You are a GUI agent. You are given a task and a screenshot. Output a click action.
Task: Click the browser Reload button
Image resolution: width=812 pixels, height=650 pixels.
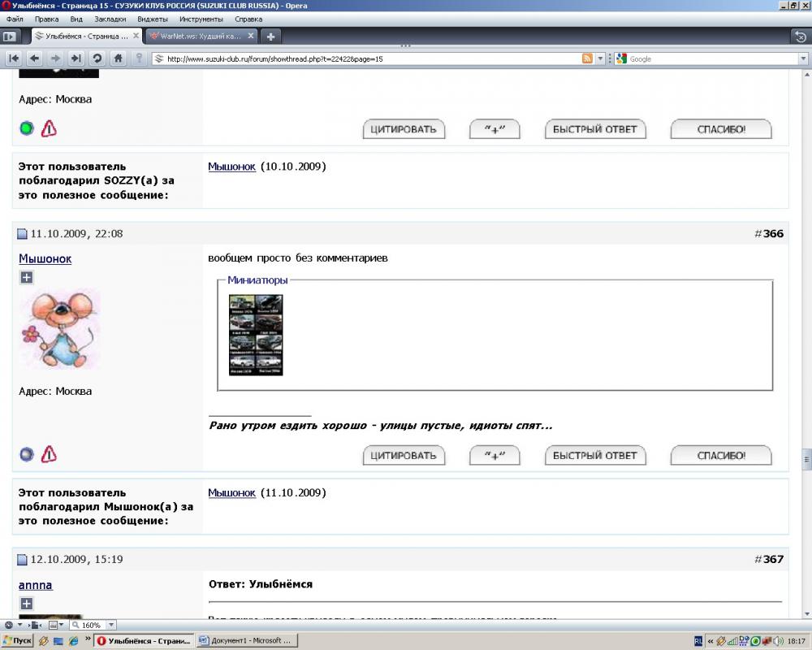point(97,58)
